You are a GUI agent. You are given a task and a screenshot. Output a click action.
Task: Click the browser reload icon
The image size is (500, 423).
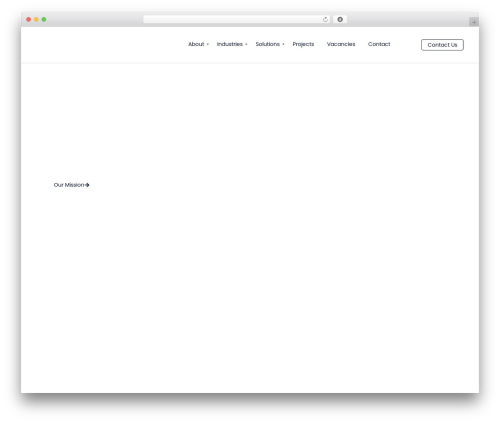click(325, 20)
